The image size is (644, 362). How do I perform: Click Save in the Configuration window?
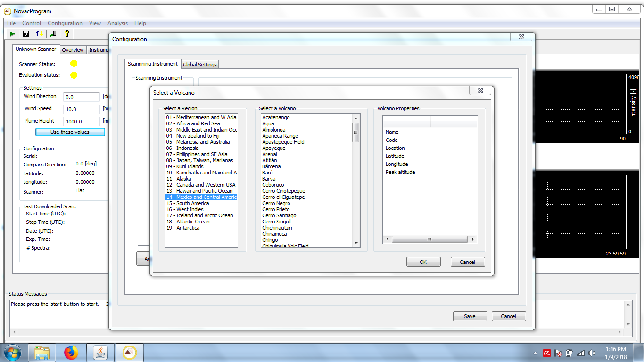[470, 316]
